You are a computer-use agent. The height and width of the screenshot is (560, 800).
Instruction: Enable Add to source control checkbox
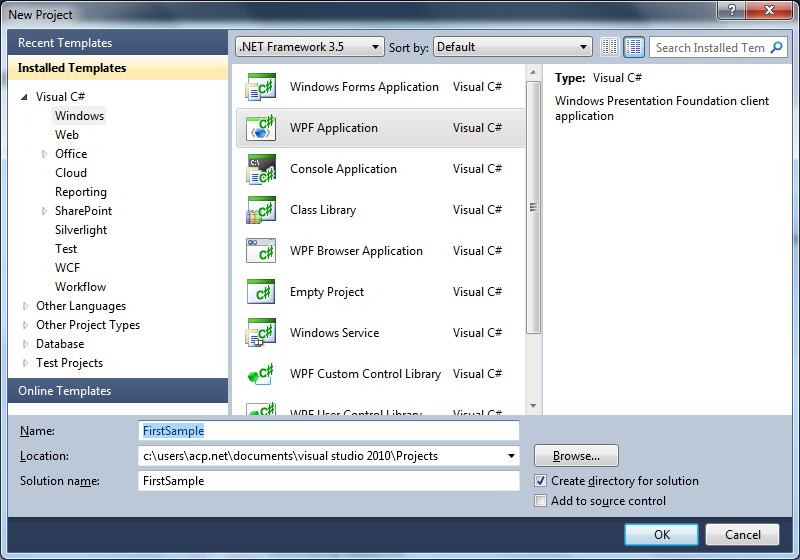tap(540, 500)
